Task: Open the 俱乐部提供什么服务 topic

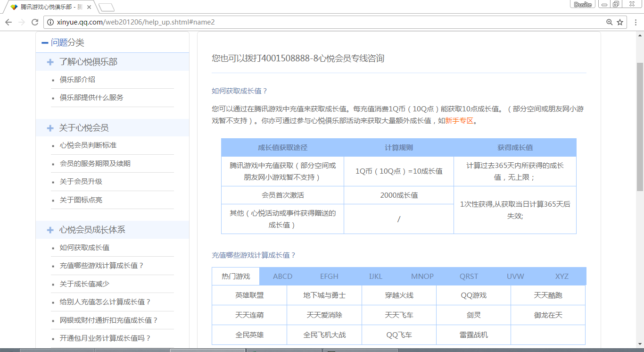Action: (91, 98)
